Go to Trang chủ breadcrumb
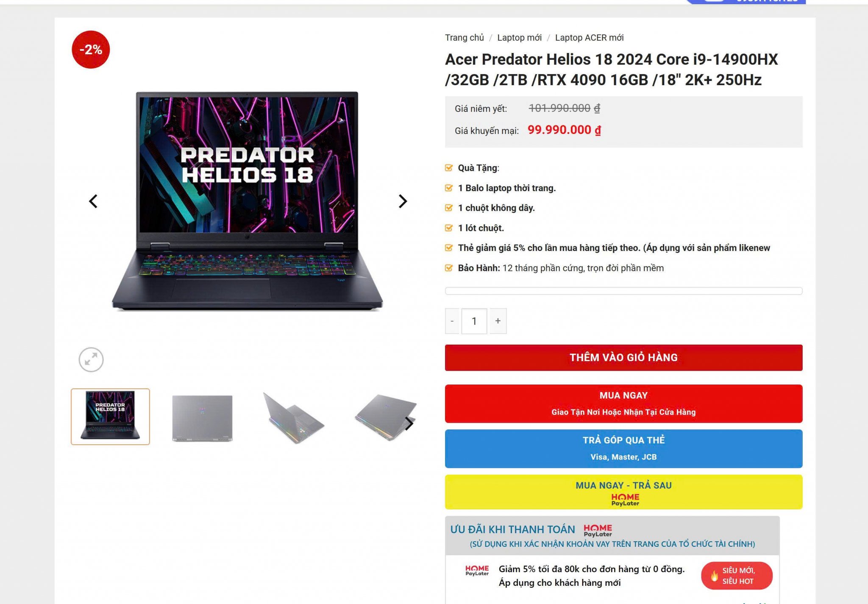Image resolution: width=868 pixels, height=604 pixels. click(464, 38)
